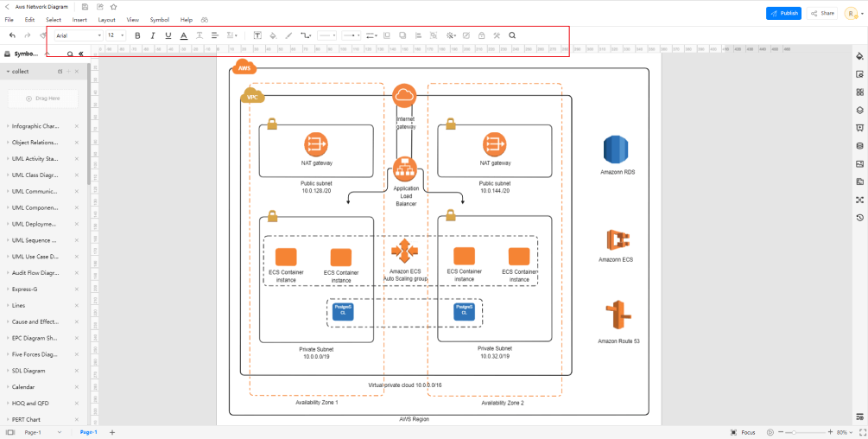Close the PERT Chart library
Image resolution: width=868 pixels, height=439 pixels.
[76, 420]
